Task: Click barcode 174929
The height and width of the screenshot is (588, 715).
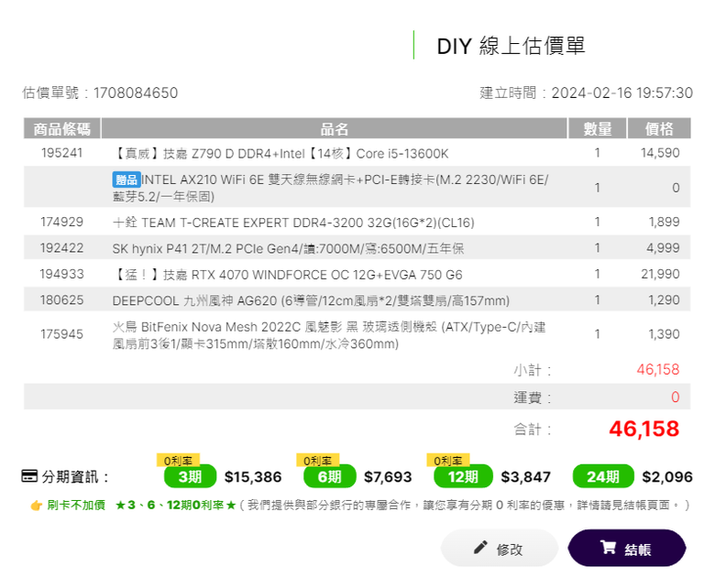Action: (x=61, y=222)
